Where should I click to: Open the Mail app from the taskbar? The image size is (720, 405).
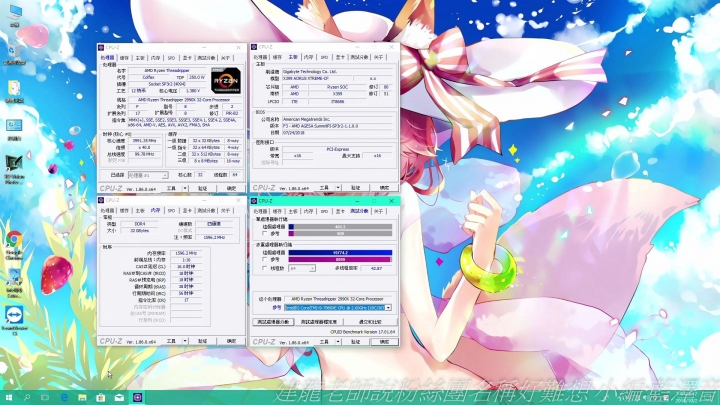(x=119, y=397)
